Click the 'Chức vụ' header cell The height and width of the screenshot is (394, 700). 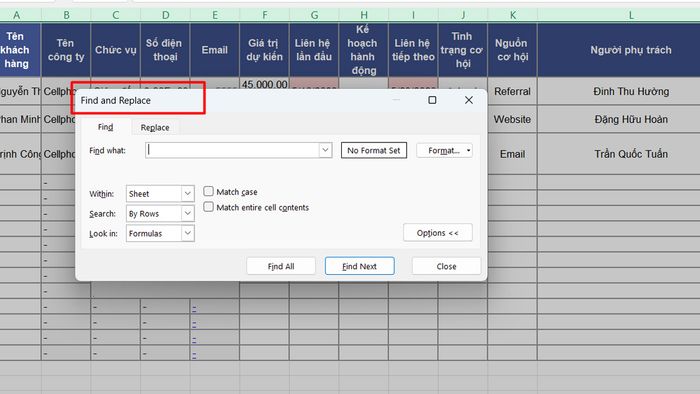[116, 50]
